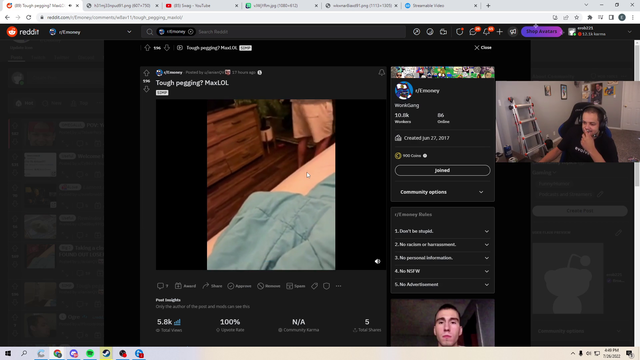Click the r/Emoney community name in sidebar
The height and width of the screenshot is (360, 640).
427,91
